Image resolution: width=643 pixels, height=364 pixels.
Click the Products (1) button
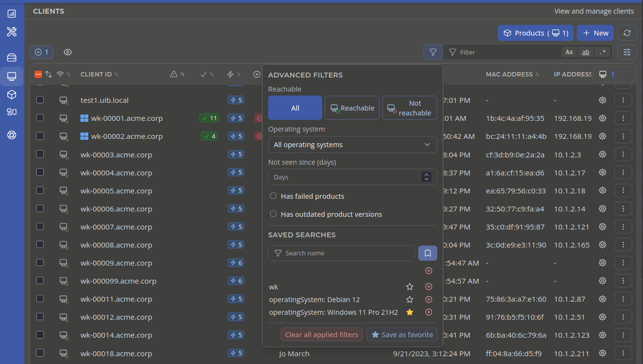(536, 33)
